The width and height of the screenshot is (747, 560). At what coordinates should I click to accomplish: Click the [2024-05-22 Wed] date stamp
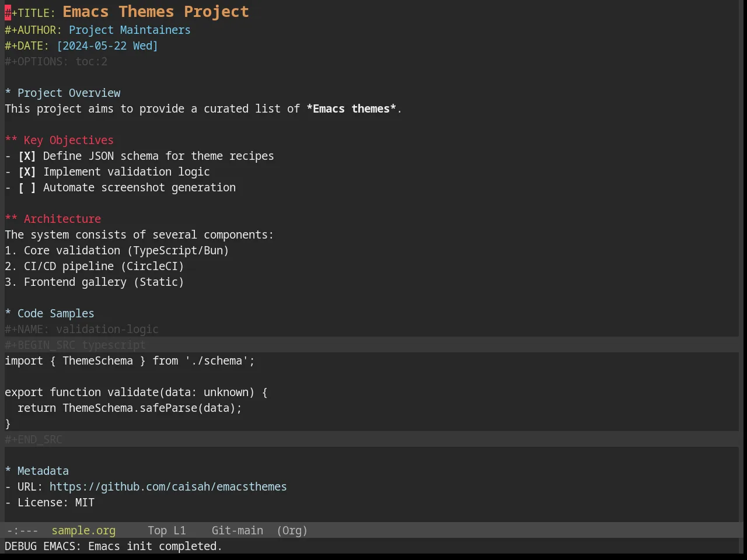[107, 46]
